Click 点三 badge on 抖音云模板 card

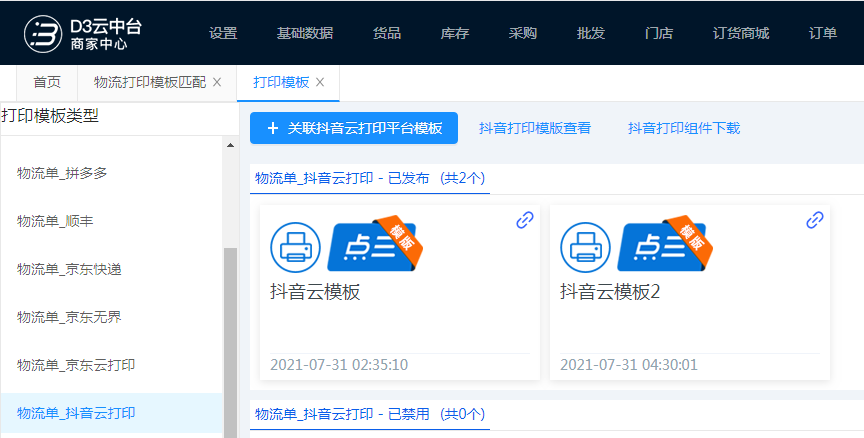point(370,245)
